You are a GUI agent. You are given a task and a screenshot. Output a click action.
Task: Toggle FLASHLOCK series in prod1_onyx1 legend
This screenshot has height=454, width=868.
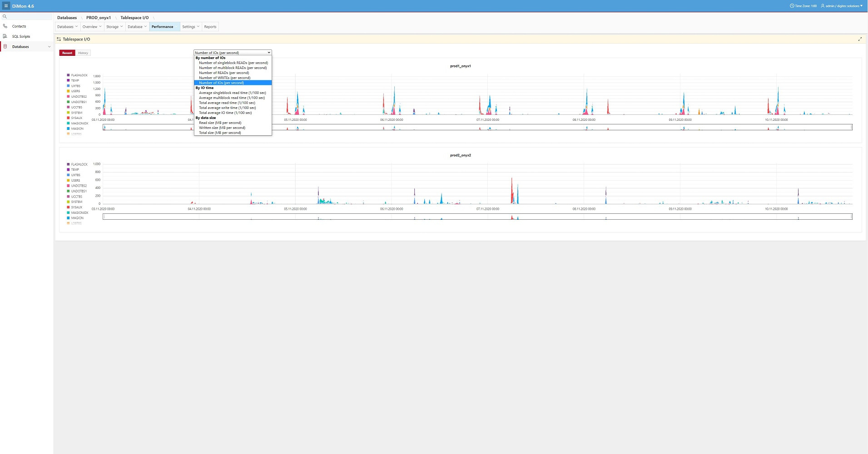pyautogui.click(x=79, y=75)
